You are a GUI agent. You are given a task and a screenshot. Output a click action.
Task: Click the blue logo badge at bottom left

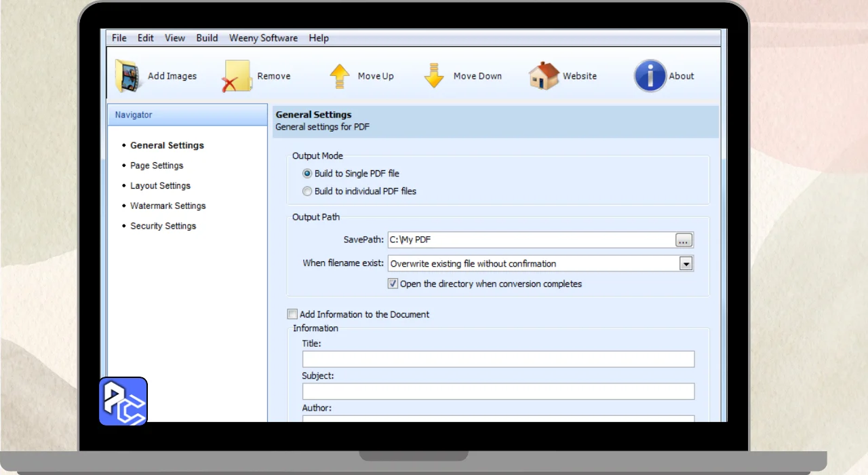point(123,402)
